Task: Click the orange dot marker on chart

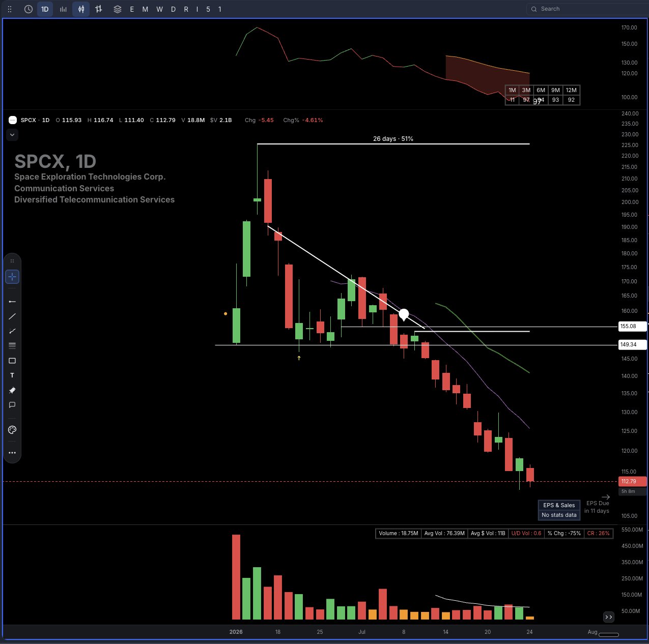Action: (x=225, y=314)
